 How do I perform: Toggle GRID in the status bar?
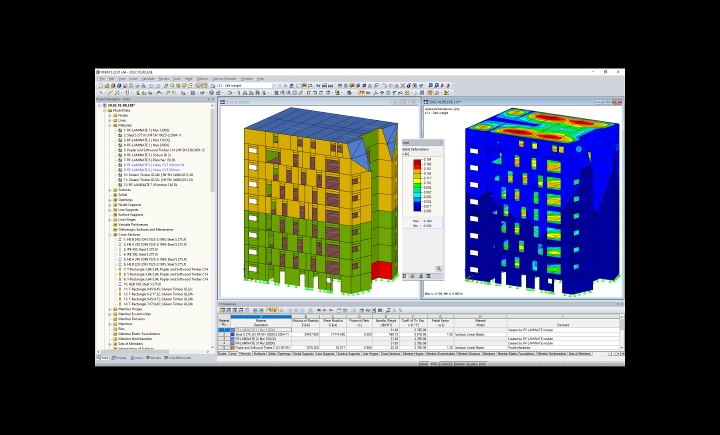[434, 364]
